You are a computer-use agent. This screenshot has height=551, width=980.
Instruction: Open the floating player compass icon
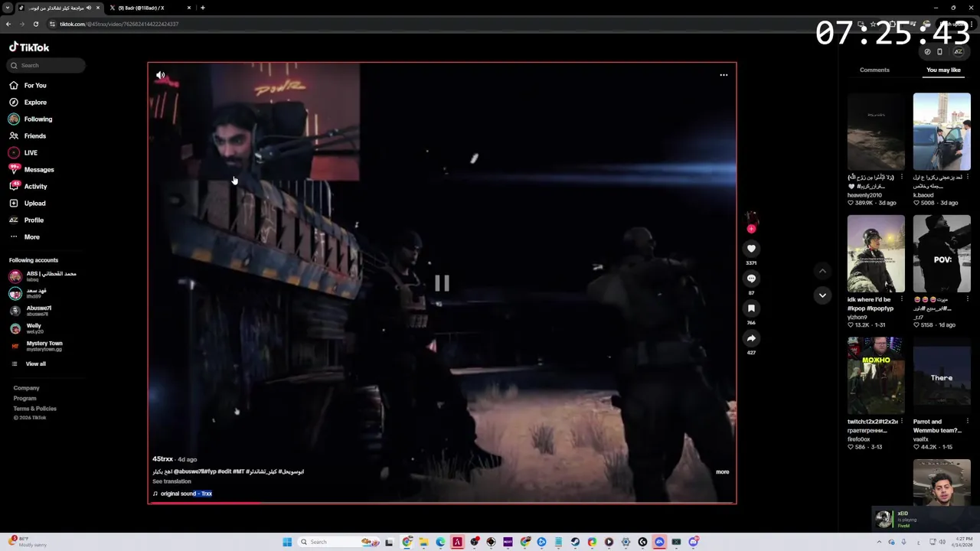[927, 51]
